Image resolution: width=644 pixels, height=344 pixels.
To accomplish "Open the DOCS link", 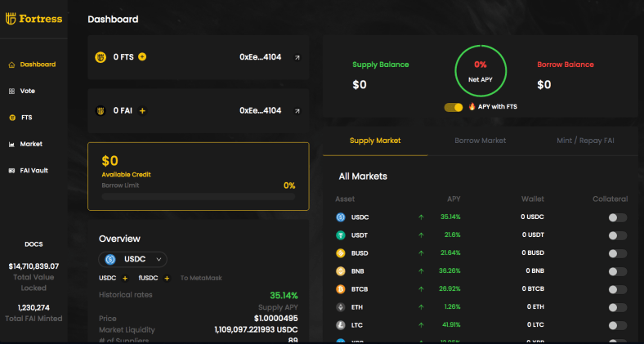I will [34, 244].
